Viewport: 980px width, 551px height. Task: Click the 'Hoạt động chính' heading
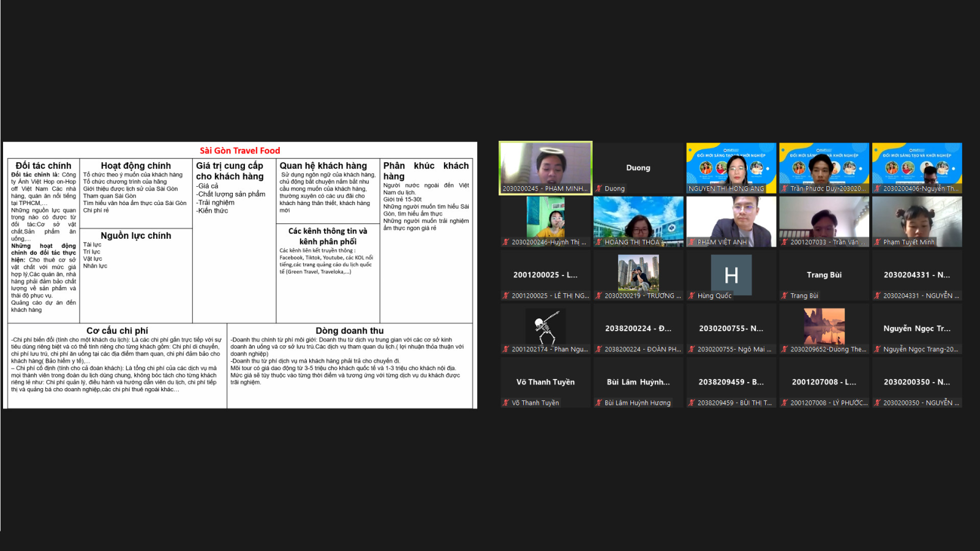136,166
